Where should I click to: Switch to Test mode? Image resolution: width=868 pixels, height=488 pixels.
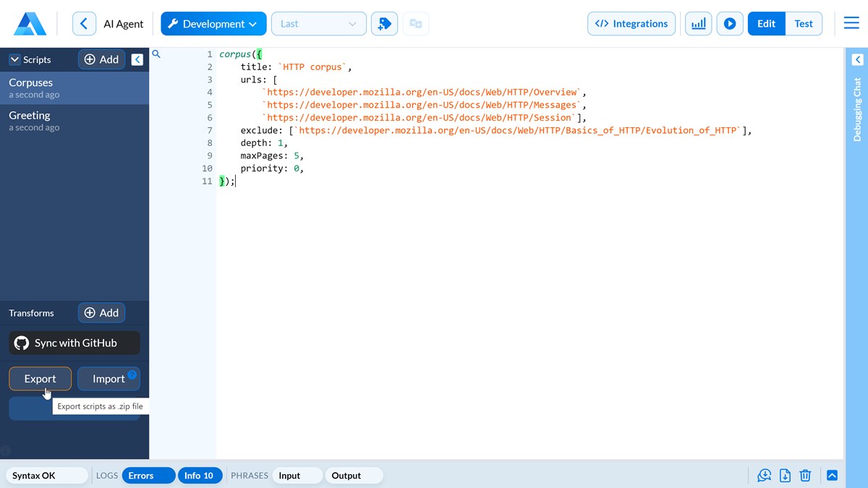pos(804,23)
